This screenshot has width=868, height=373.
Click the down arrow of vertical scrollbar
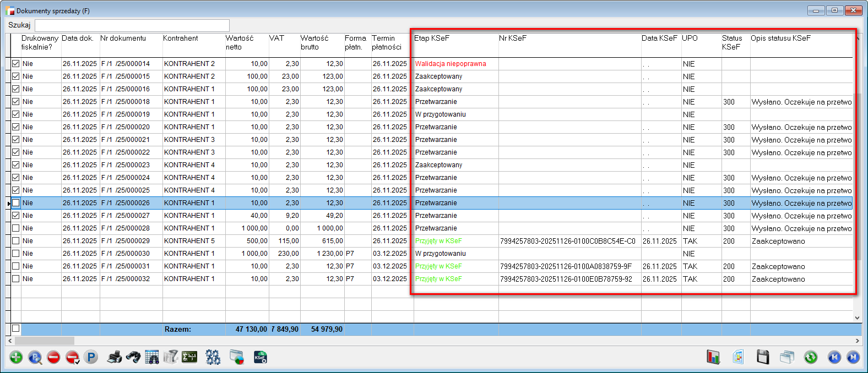857,317
